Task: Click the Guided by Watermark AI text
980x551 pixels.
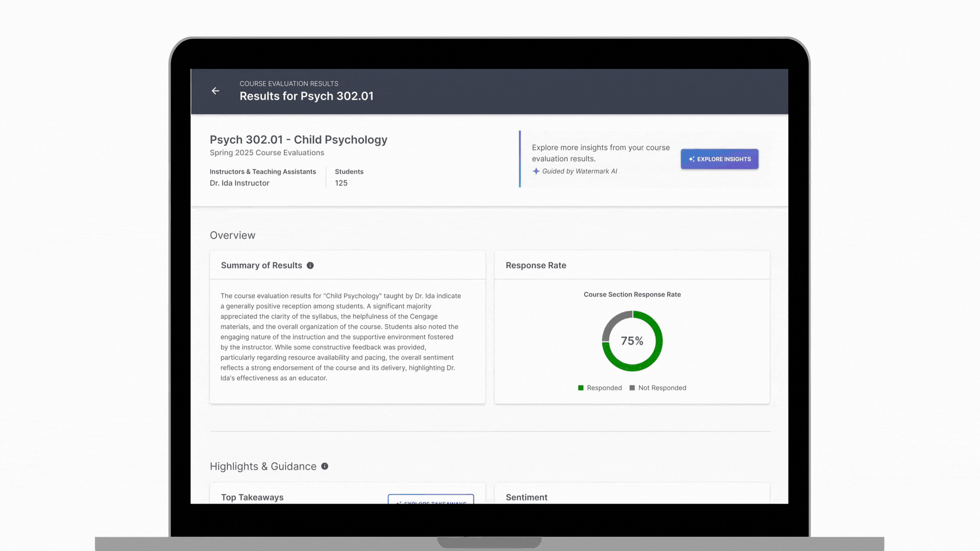Action: pyautogui.click(x=579, y=171)
